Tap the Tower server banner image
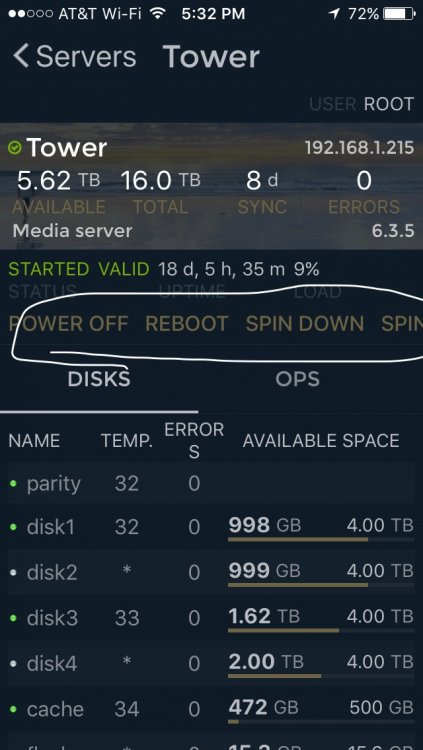Image resolution: width=423 pixels, height=750 pixels. coord(212,187)
